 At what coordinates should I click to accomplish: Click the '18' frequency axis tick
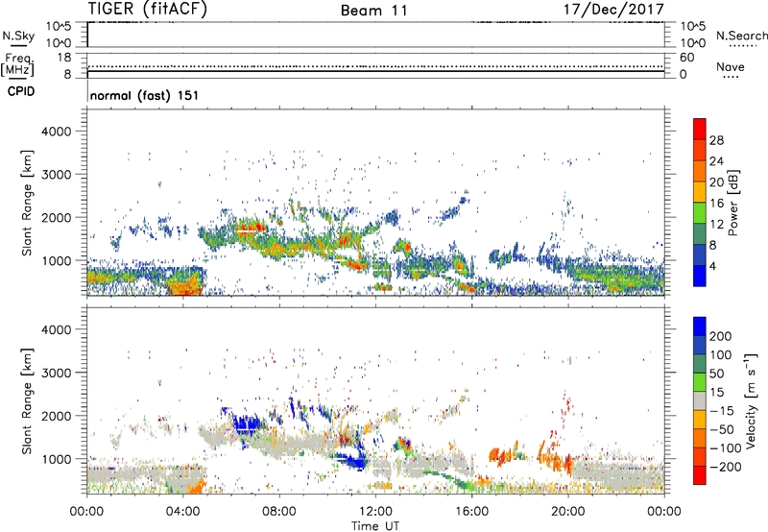[64, 58]
